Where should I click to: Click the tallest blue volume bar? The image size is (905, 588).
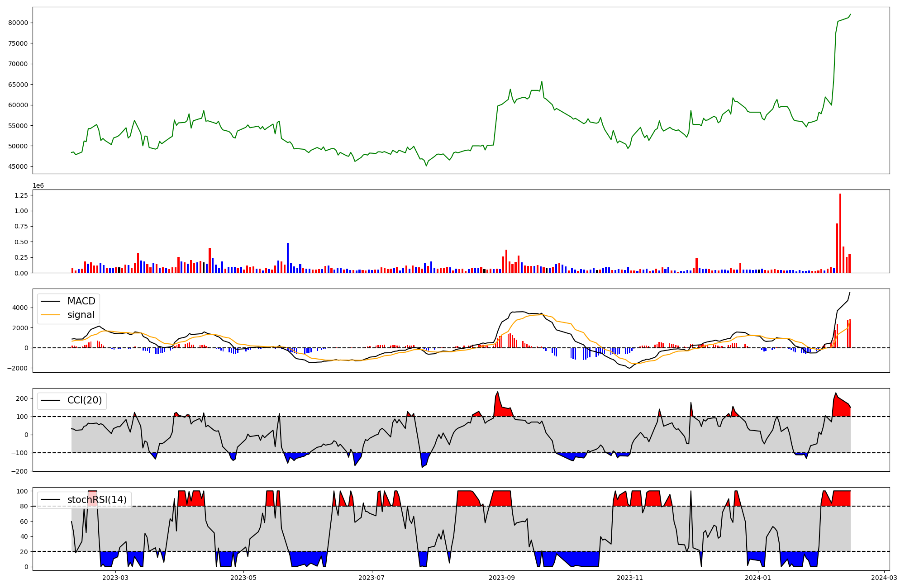click(288, 258)
